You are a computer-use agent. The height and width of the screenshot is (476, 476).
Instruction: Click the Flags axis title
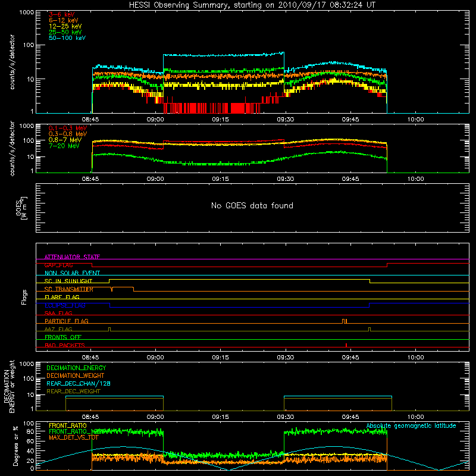point(24,297)
